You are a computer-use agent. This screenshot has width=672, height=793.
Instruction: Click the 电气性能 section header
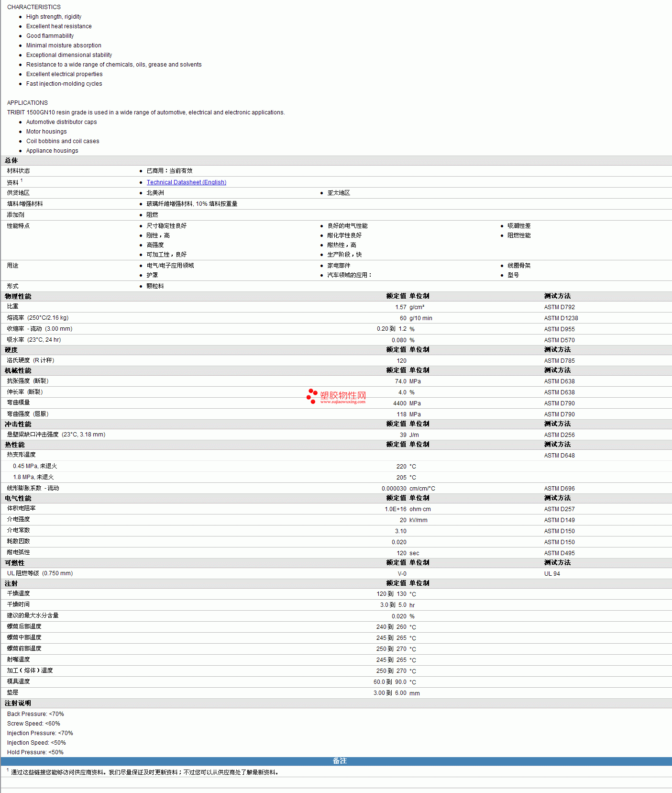[18, 499]
